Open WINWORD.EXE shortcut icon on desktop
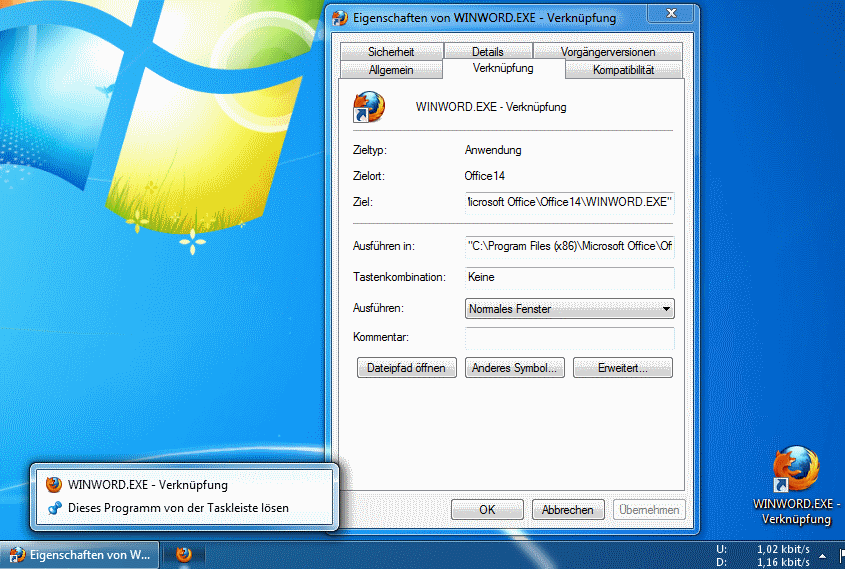 [796, 469]
